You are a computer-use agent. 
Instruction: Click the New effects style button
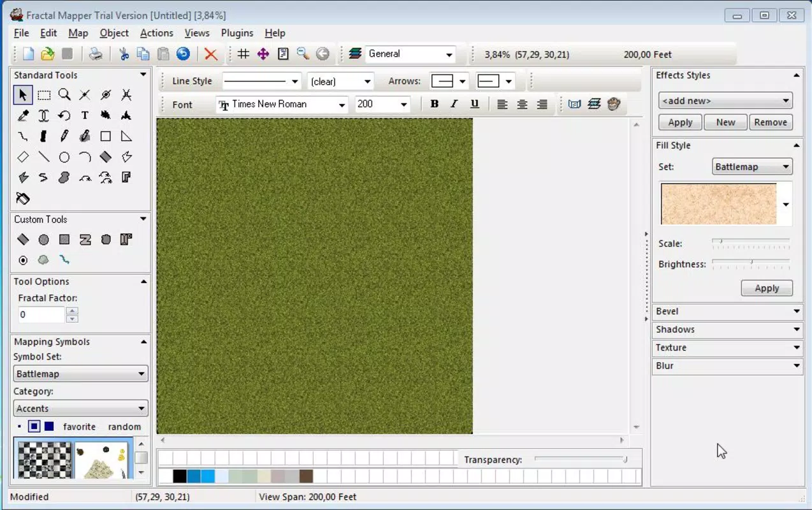tap(725, 122)
